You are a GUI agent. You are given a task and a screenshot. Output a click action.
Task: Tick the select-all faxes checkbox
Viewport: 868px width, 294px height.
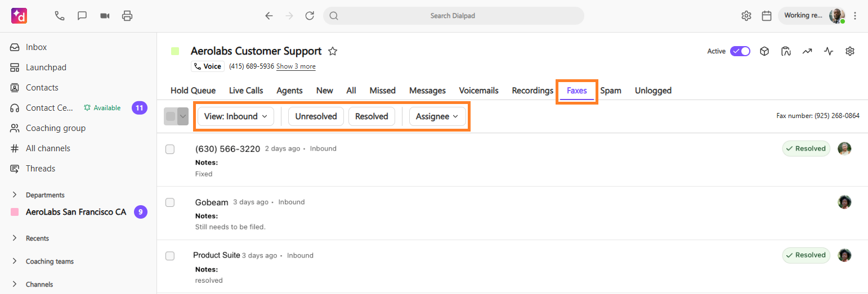tap(171, 116)
